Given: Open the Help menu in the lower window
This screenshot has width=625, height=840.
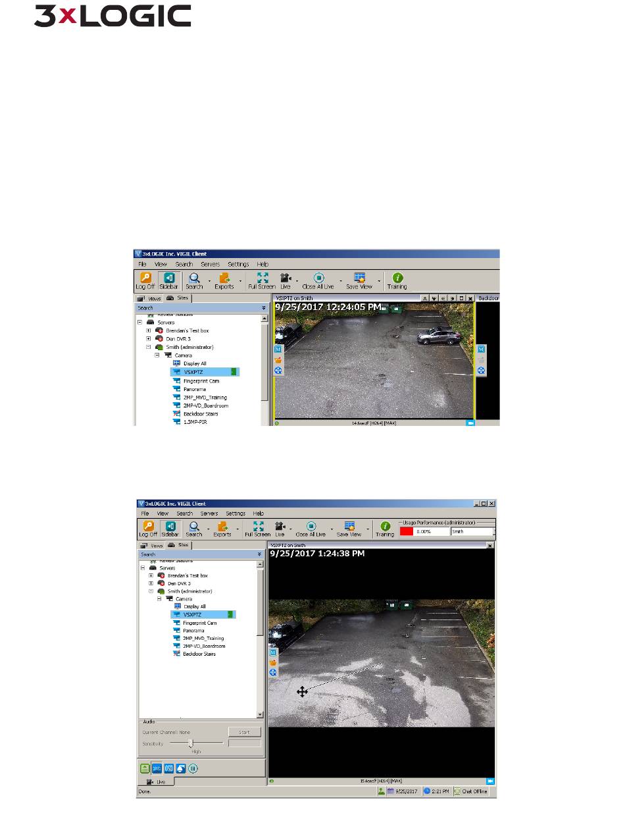Looking at the screenshot, I should pos(259,513).
